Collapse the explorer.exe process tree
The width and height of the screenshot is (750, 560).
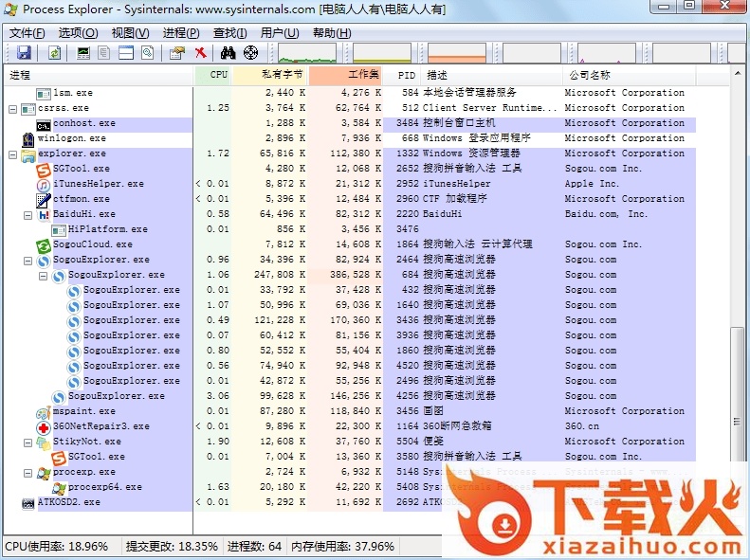[x=12, y=154]
